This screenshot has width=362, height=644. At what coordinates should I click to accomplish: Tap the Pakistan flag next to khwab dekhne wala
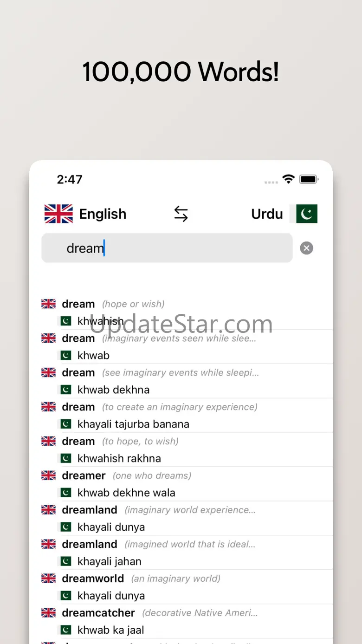click(x=65, y=493)
